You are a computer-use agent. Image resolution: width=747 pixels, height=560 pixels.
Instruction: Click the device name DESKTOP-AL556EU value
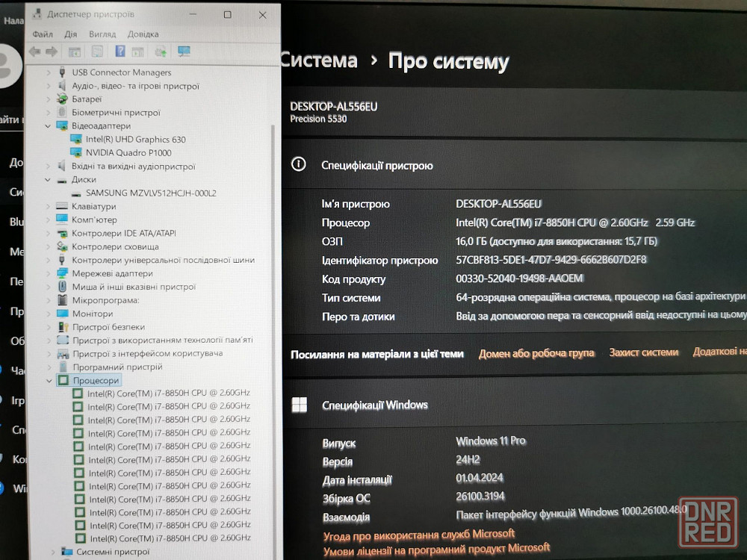(x=498, y=204)
